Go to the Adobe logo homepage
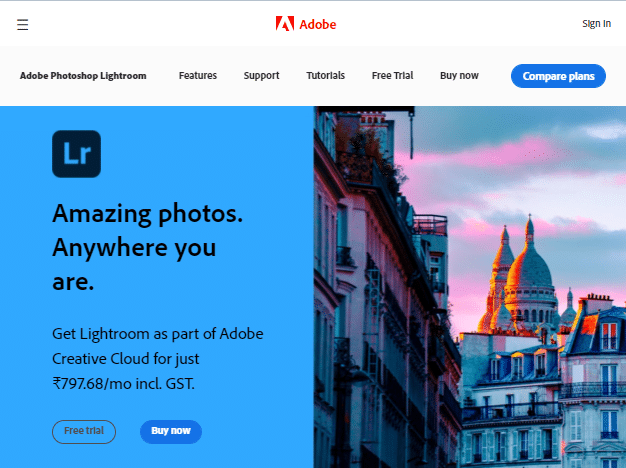Image resolution: width=626 pixels, height=468 pixels. click(306, 24)
